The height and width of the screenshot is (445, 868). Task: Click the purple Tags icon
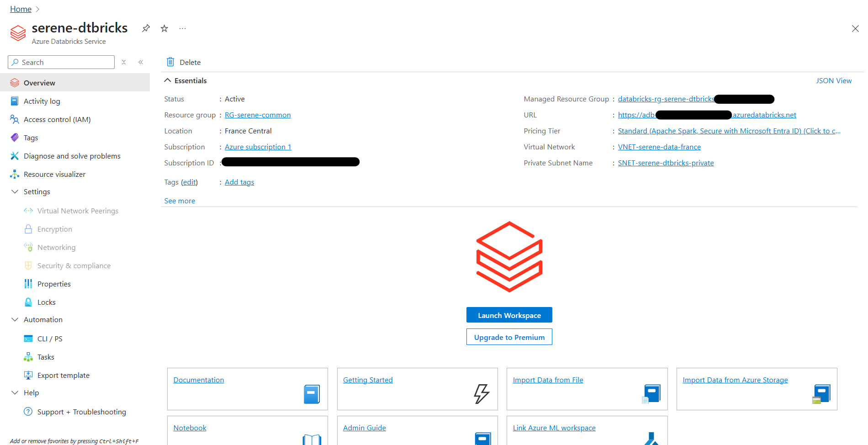coord(15,138)
